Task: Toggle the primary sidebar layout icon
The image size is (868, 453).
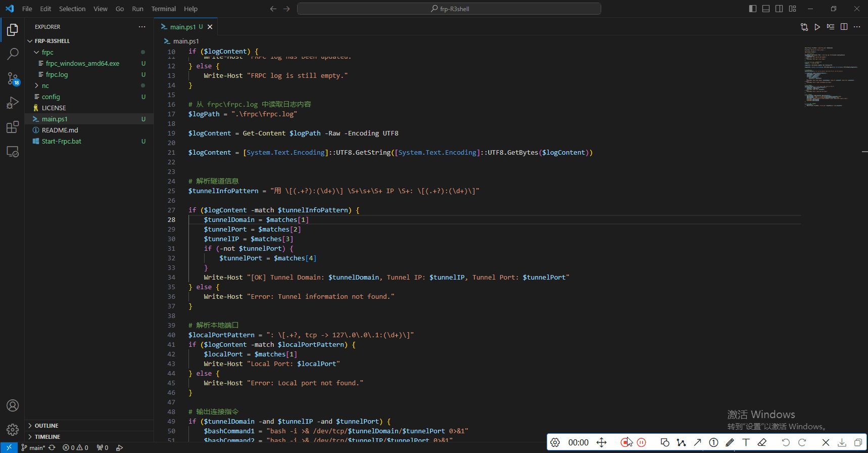Action: pyautogui.click(x=753, y=9)
